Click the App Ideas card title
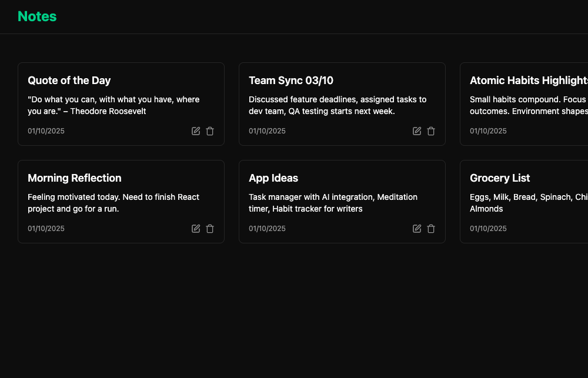 pyautogui.click(x=273, y=178)
